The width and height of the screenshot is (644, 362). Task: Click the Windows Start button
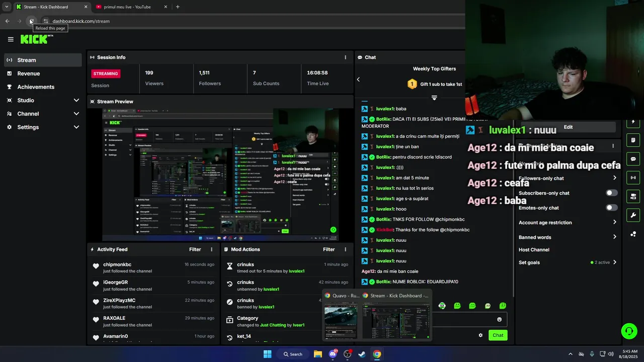[268, 354]
